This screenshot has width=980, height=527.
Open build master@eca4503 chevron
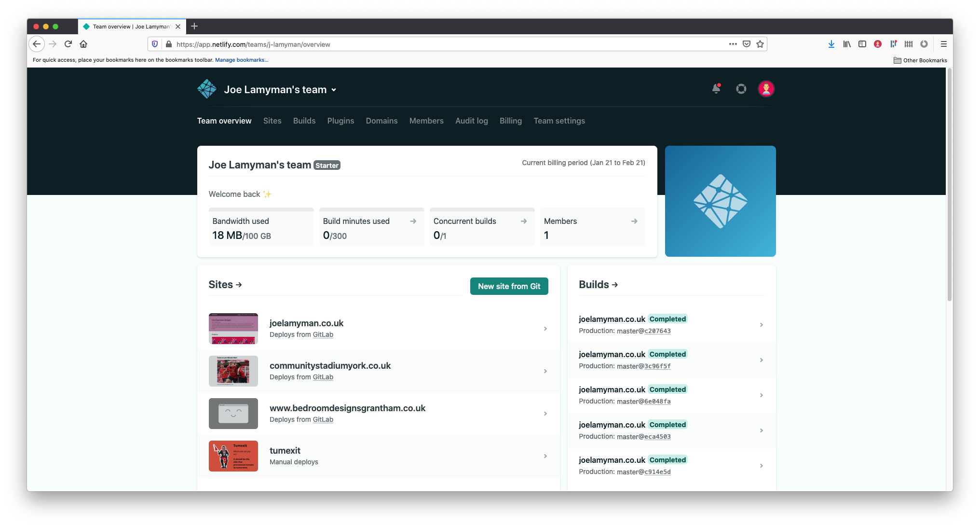(x=762, y=430)
